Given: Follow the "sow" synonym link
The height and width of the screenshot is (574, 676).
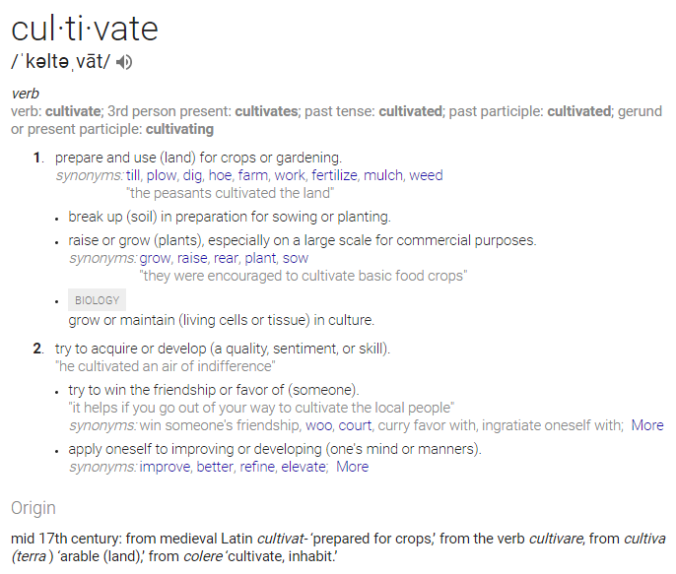Looking at the screenshot, I should 296,257.
